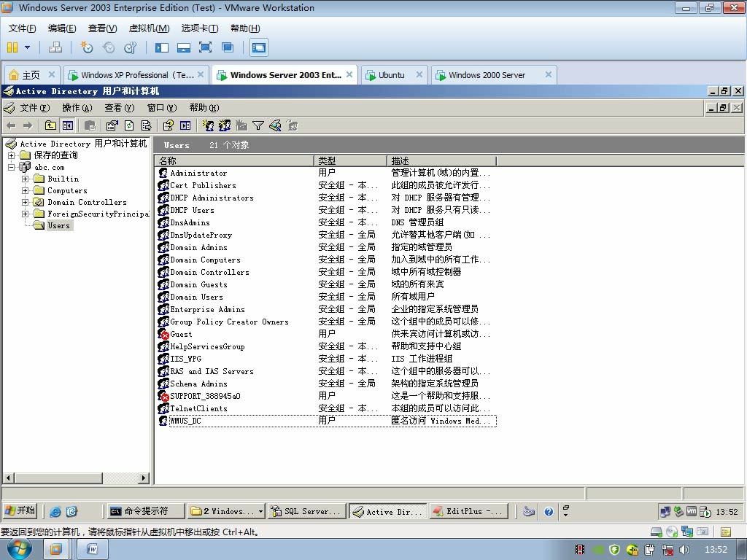Open the MMC 操作(A) menu

tap(77, 108)
